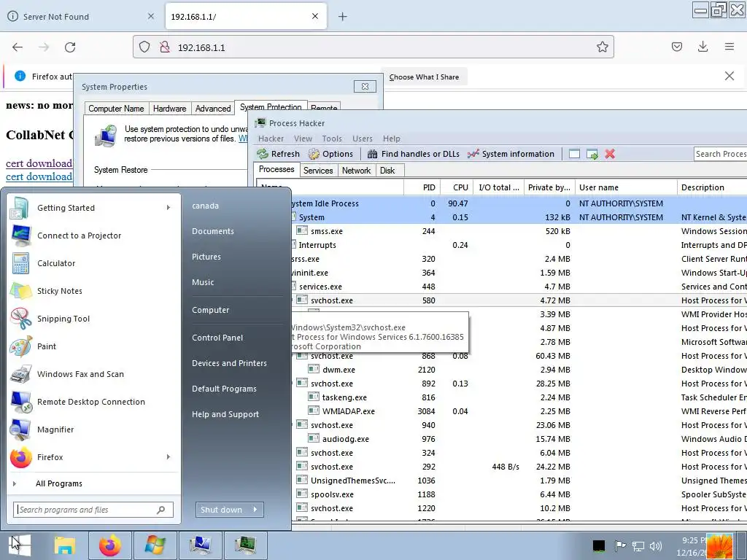
Task: Expand All Programs list
Action: (58, 484)
